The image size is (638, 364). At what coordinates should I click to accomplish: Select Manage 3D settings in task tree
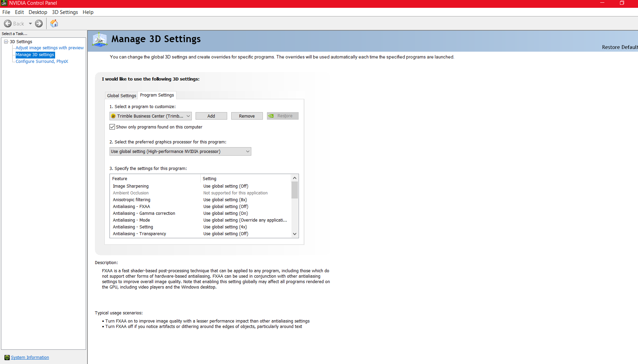click(35, 55)
